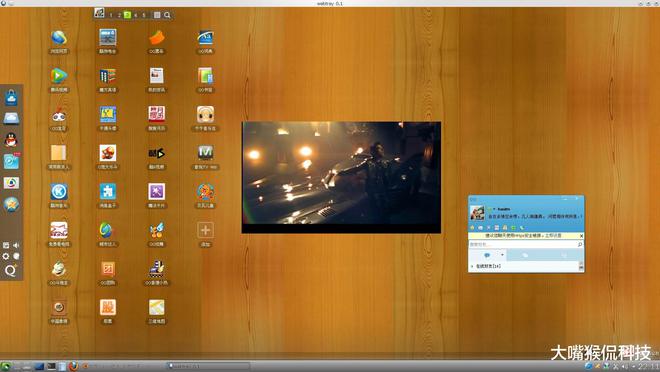The height and width of the screenshot is (372, 660).
Task: Launch the green hat card game app
Action: [x=59, y=269]
